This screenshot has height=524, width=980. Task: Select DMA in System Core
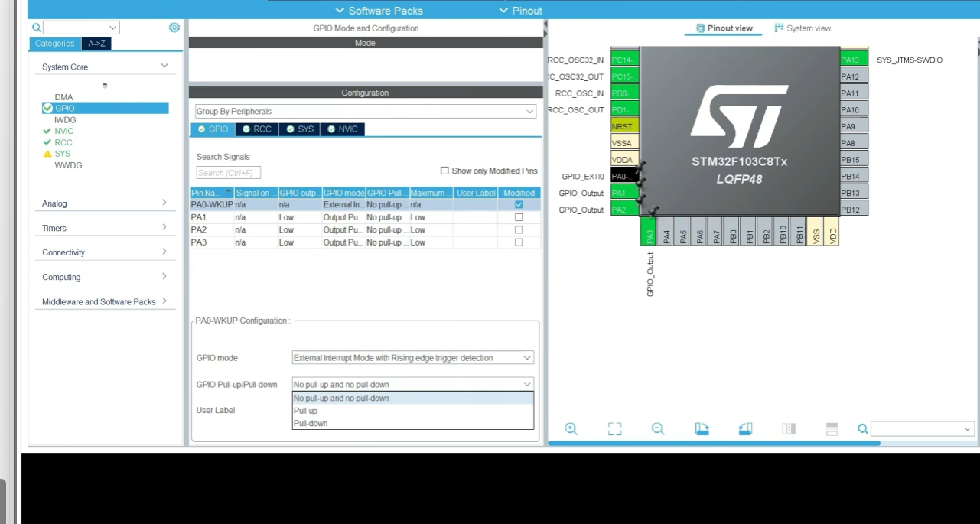coord(63,97)
